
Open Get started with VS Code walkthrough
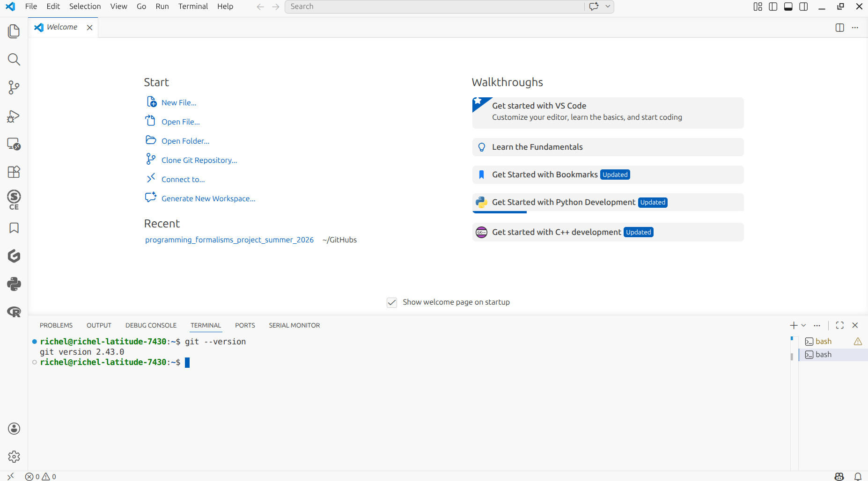[608, 113]
